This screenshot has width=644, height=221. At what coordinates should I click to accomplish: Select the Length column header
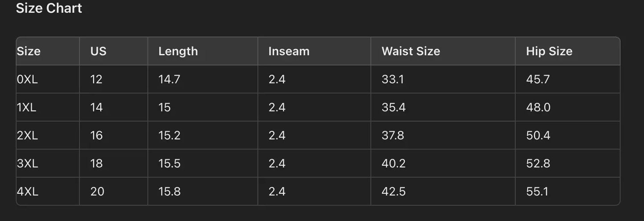pyautogui.click(x=178, y=51)
